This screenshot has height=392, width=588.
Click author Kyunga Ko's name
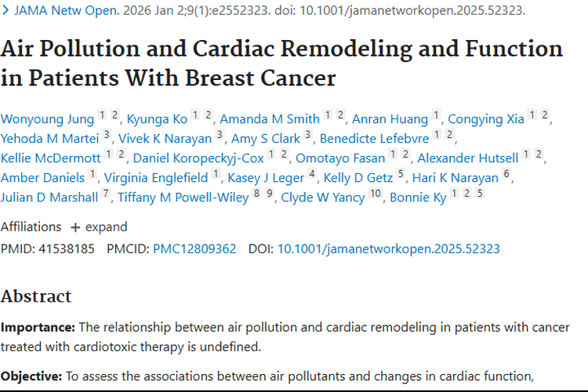click(158, 119)
